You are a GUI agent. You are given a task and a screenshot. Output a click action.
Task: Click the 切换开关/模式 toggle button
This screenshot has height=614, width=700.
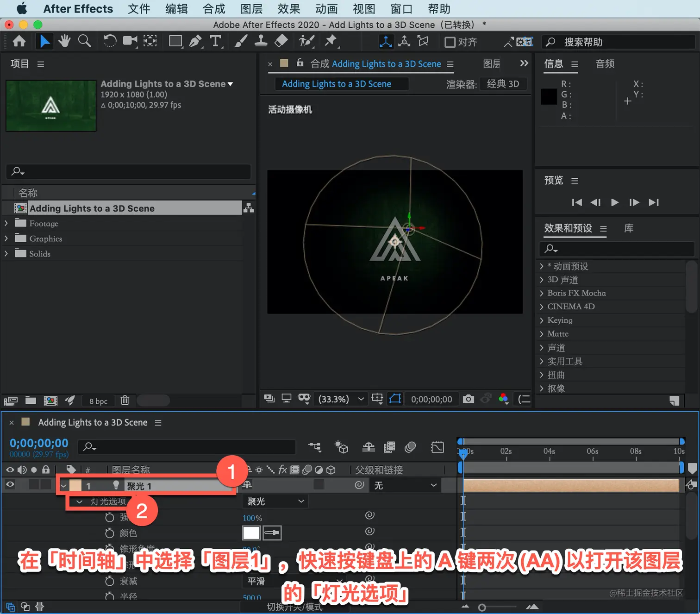pos(294,607)
